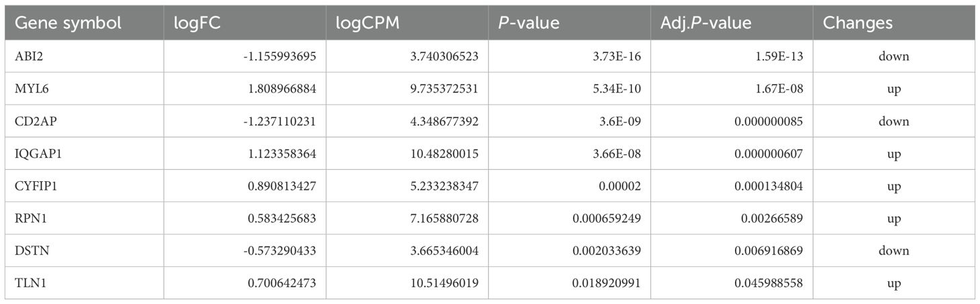This screenshot has height=304, width=980.
Task: Click the Gene symbol column header
Action: point(68,23)
